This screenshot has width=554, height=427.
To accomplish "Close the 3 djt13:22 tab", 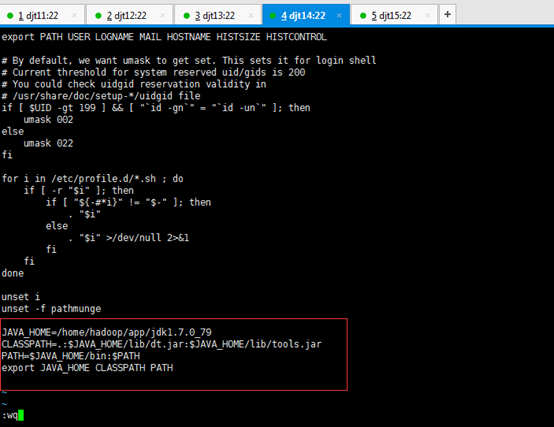I will [251, 16].
